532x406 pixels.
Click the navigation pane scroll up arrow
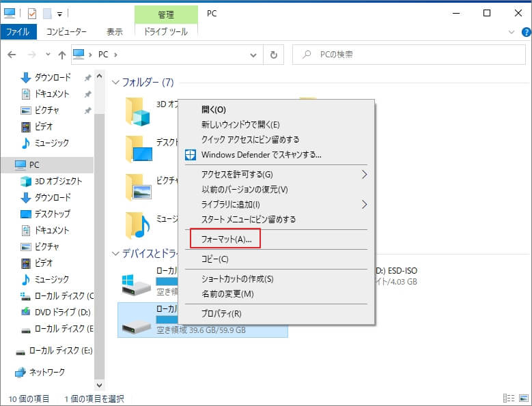(x=99, y=76)
